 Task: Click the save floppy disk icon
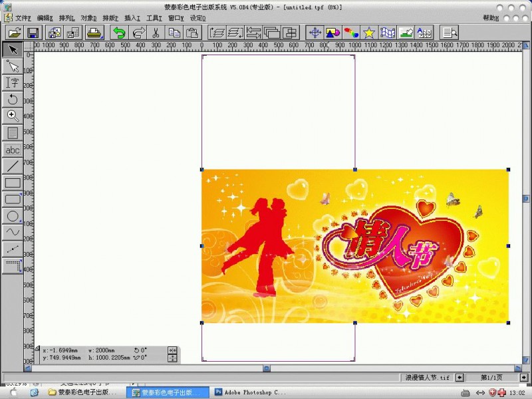click(x=32, y=32)
